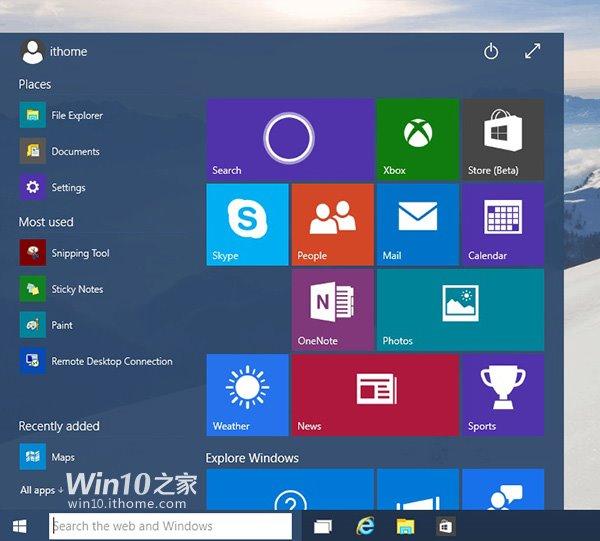Launch the Mail tile
600x541 pixels.
pos(417,224)
